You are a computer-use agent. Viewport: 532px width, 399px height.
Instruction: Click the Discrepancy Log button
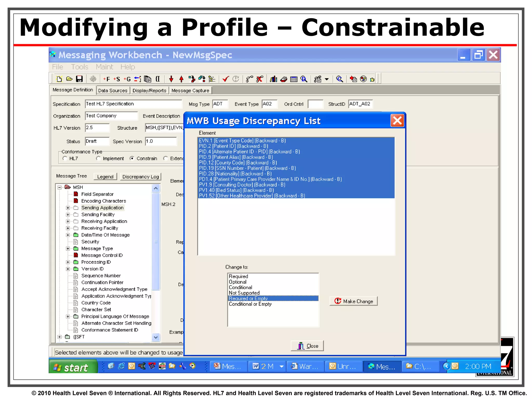[x=141, y=177]
